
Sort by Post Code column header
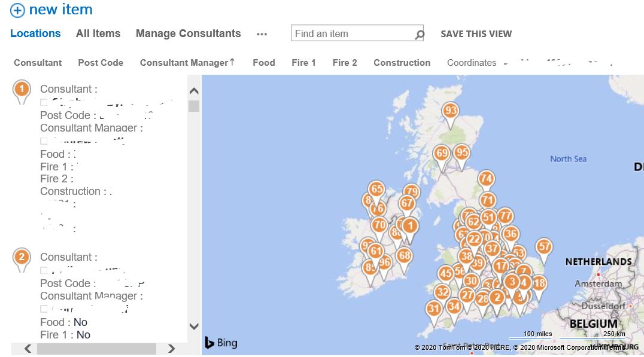point(101,63)
